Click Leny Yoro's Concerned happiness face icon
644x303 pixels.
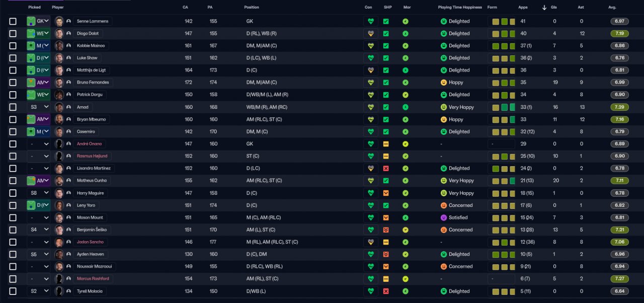444,205
